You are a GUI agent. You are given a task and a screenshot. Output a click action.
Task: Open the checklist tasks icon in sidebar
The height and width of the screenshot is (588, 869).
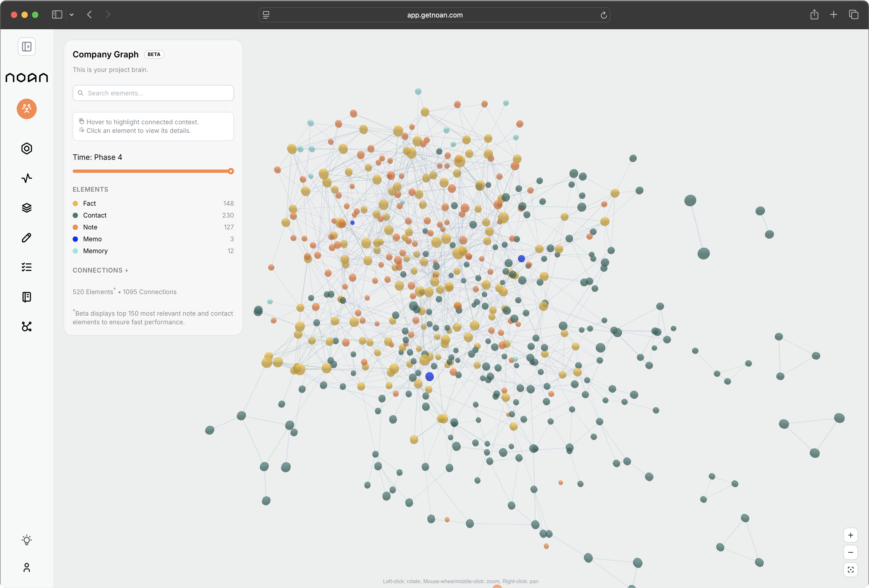click(27, 267)
